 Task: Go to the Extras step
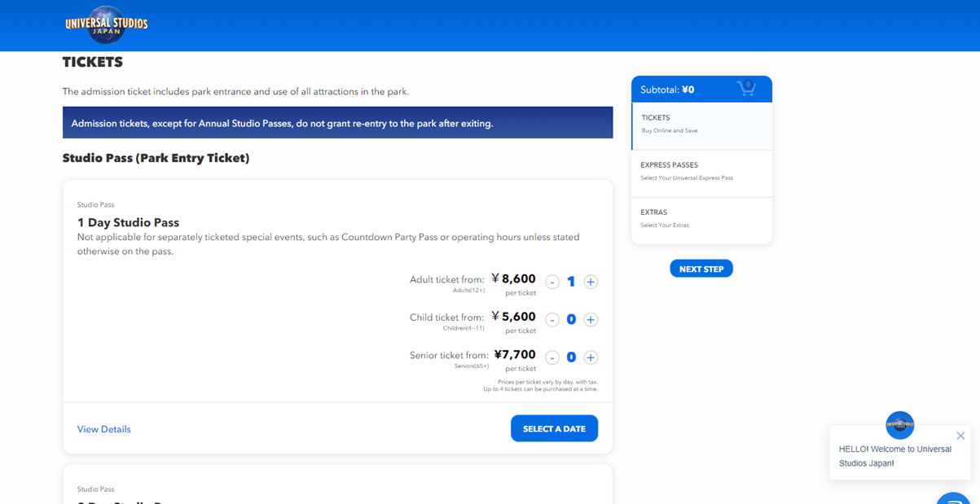click(701, 221)
